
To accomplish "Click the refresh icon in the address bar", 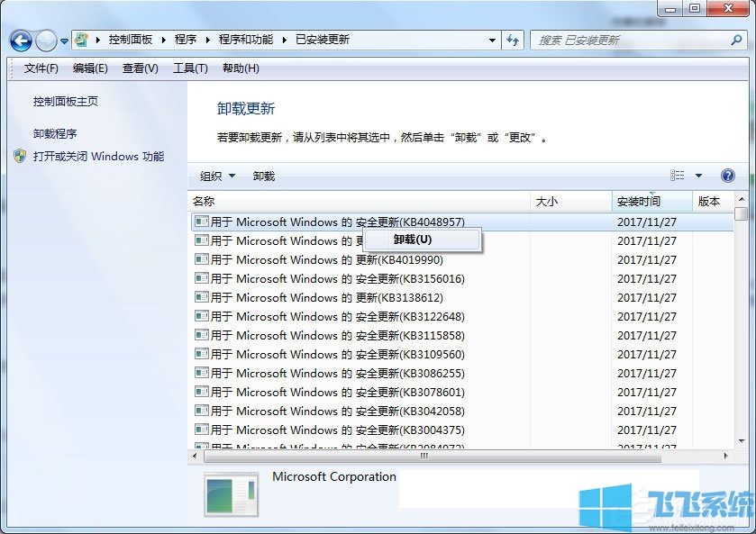I will 512,41.
